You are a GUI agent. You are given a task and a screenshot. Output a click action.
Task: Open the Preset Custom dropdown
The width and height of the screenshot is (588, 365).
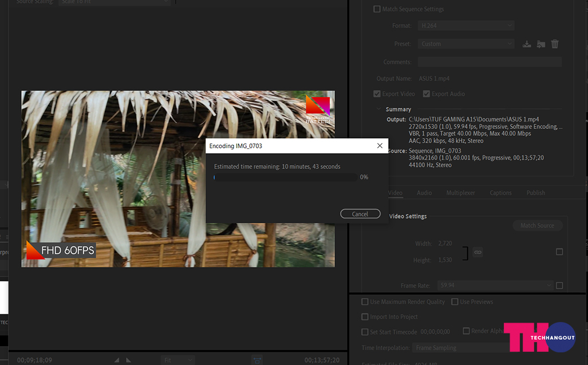(x=465, y=44)
